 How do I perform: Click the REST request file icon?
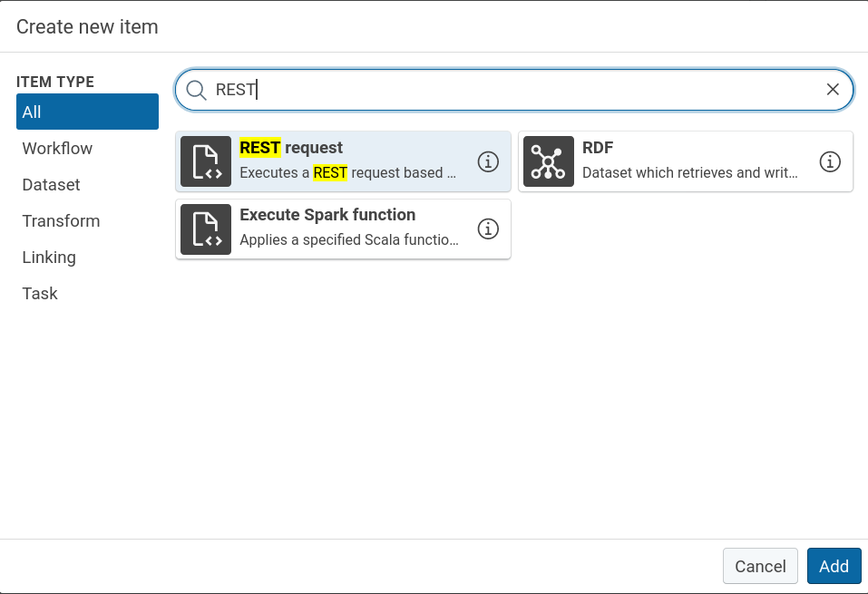coord(206,161)
